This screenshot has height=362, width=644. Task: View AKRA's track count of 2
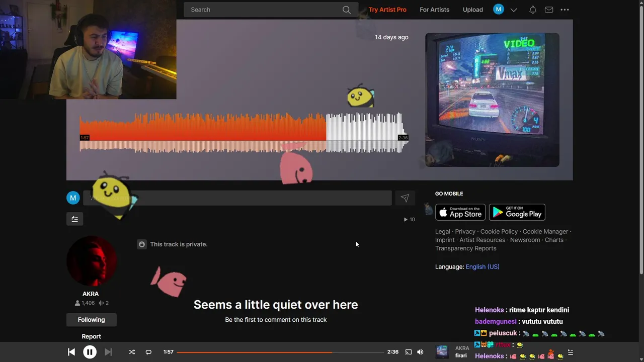pyautogui.click(x=104, y=303)
